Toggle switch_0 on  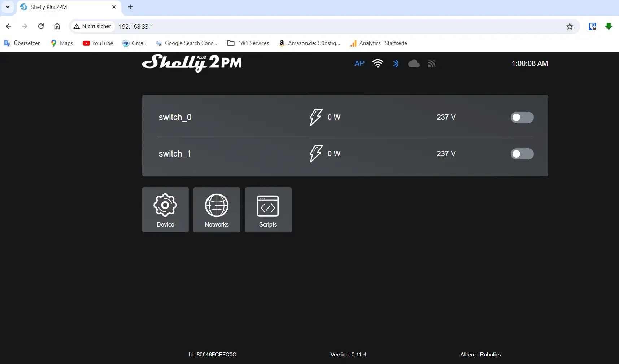522,117
